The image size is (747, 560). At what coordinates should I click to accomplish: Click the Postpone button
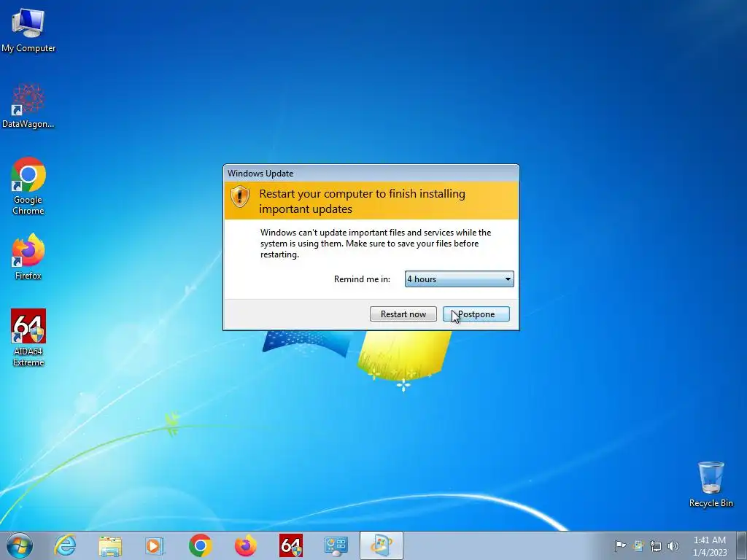pos(476,314)
